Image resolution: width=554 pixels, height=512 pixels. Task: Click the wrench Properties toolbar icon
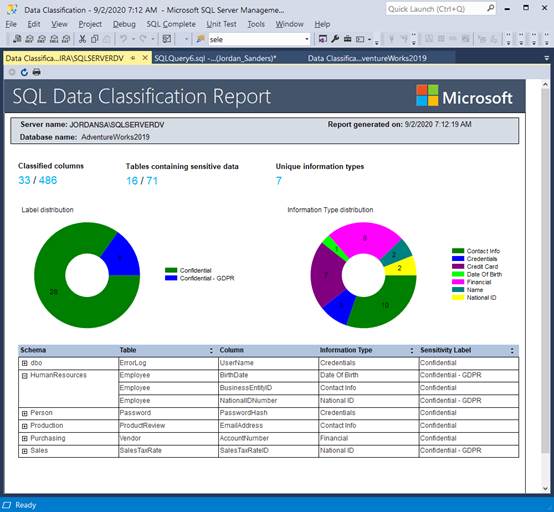pyautogui.click(x=335, y=39)
